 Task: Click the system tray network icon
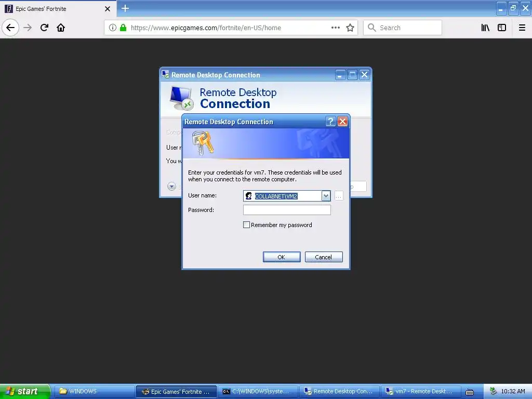493,392
